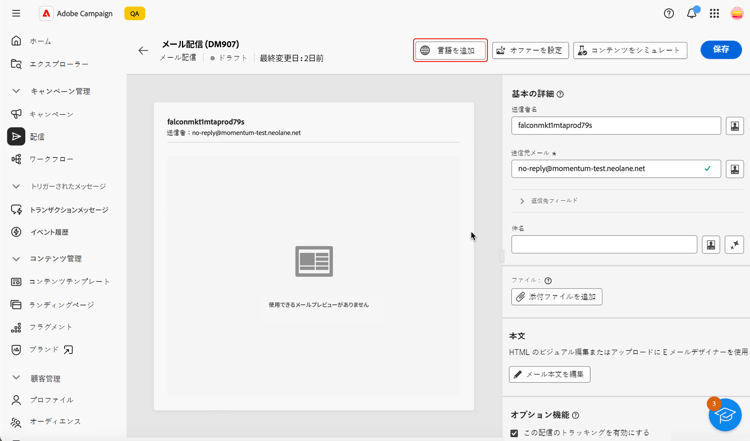
Task: Click the back arrow beside メール配信 title
Action: (x=143, y=50)
